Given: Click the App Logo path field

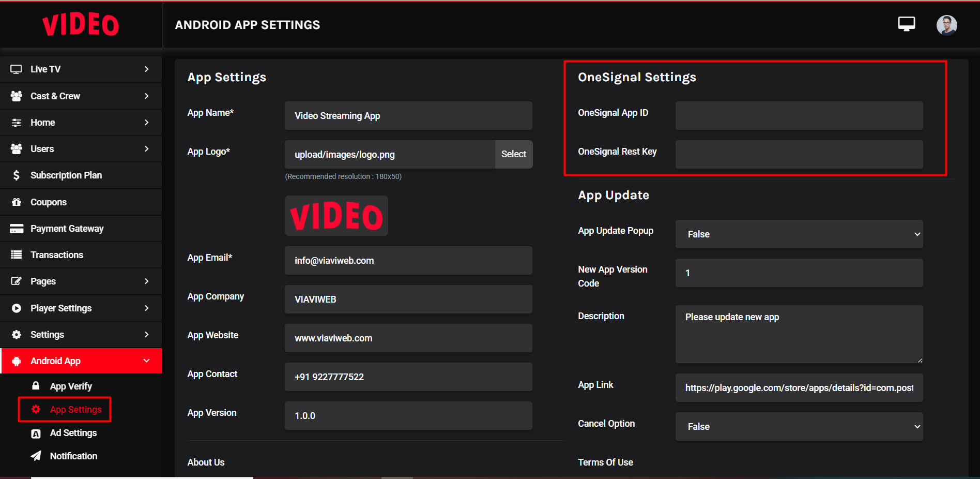Looking at the screenshot, I should click(x=390, y=155).
